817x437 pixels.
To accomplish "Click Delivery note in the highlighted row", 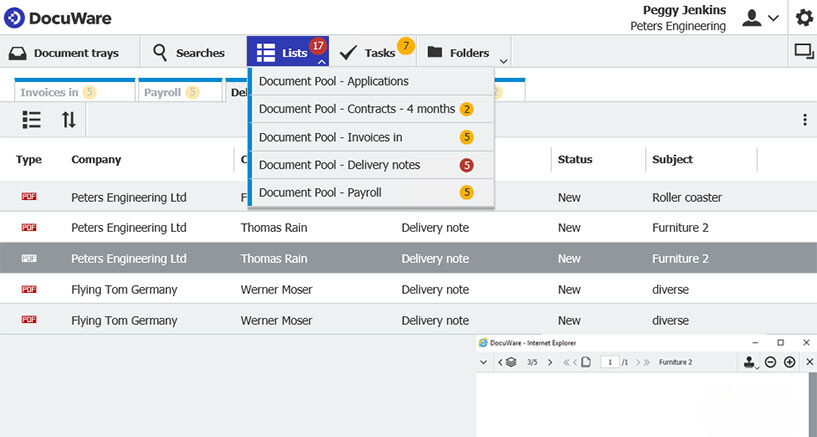I will click(435, 258).
